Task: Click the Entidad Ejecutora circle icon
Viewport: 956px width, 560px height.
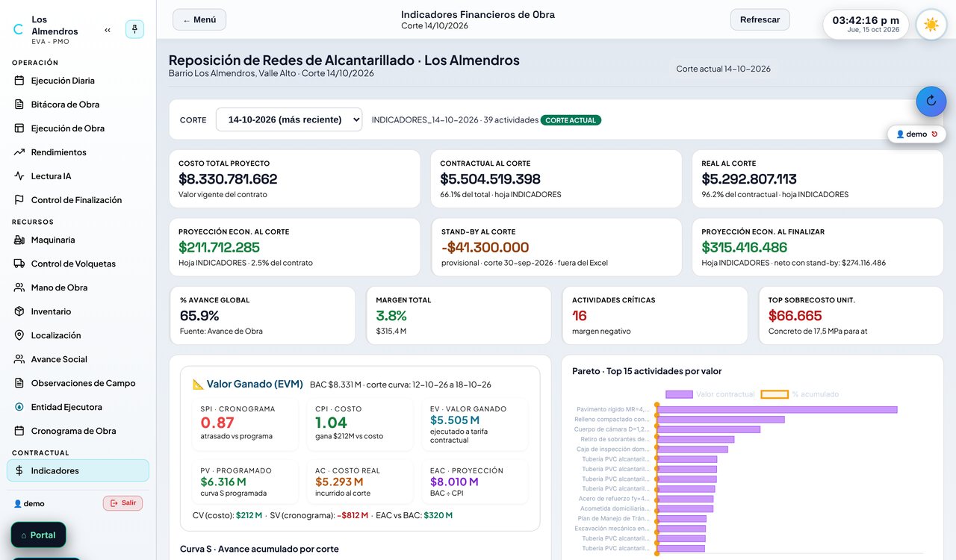Action: (x=19, y=407)
